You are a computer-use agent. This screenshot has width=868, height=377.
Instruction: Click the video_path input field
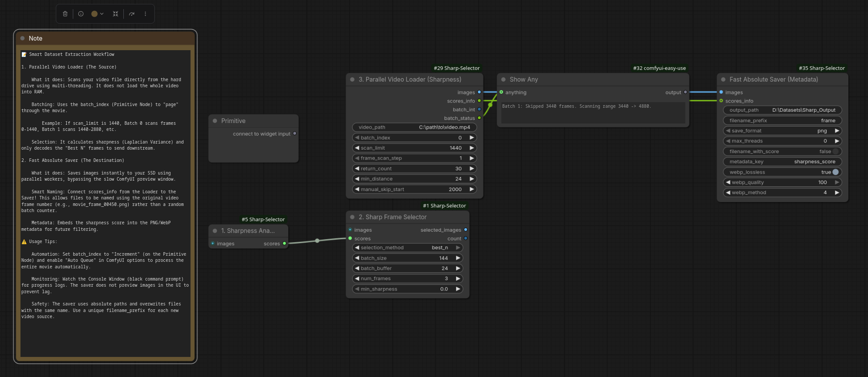[414, 127]
